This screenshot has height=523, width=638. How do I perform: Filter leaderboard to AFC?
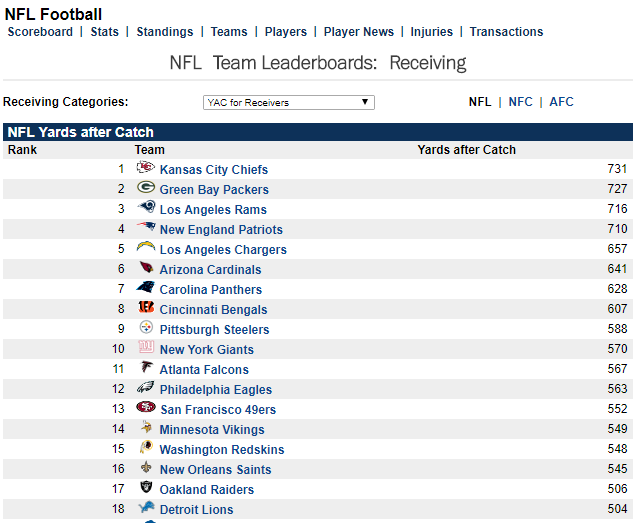click(x=562, y=102)
